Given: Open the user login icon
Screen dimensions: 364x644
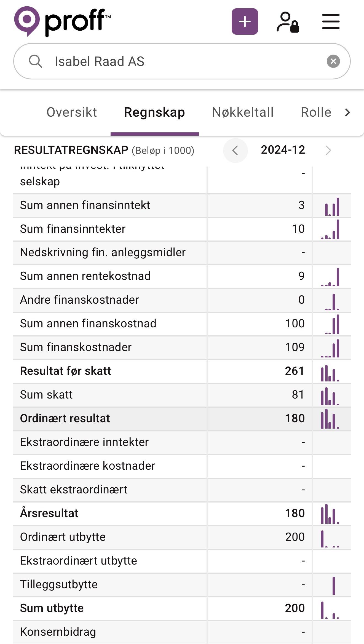Looking at the screenshot, I should [288, 22].
